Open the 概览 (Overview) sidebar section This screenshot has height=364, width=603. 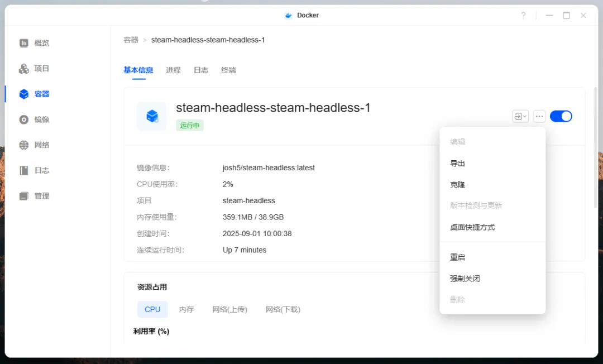42,43
